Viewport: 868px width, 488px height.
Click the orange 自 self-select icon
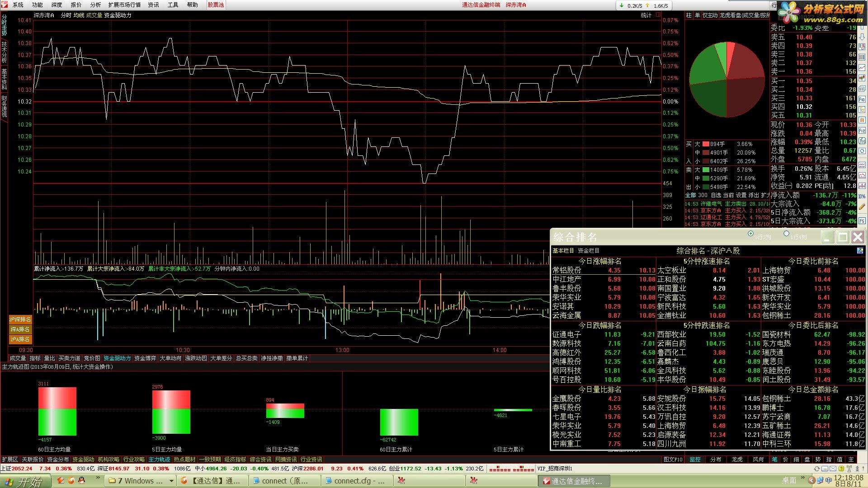(862, 120)
